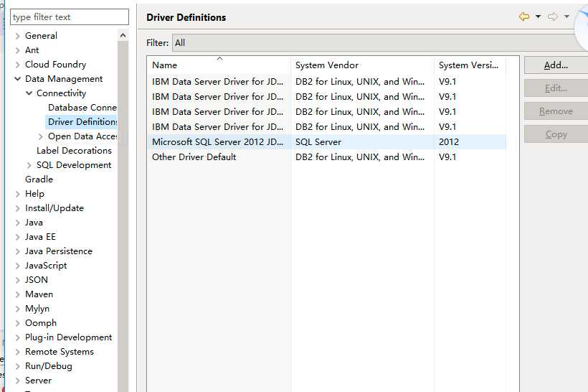Screen dimensions: 588x392
Task: Expand the Open Data Access node
Action: (x=40, y=136)
